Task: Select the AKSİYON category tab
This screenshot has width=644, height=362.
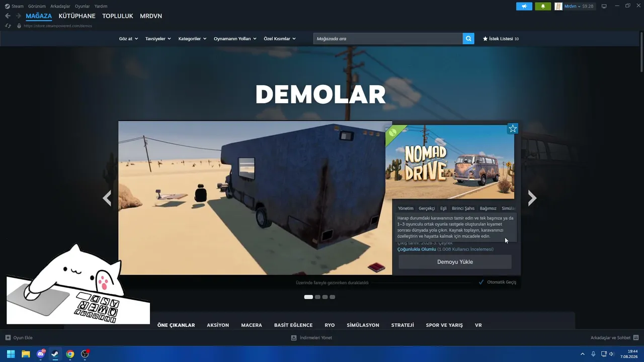Action: pyautogui.click(x=218, y=325)
